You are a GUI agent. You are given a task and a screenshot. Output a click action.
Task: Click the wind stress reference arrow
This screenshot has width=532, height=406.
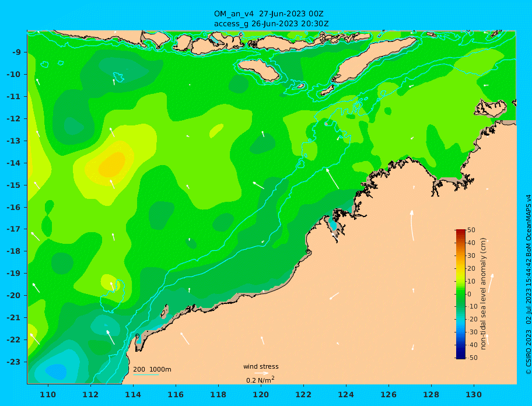pyautogui.click(x=261, y=373)
